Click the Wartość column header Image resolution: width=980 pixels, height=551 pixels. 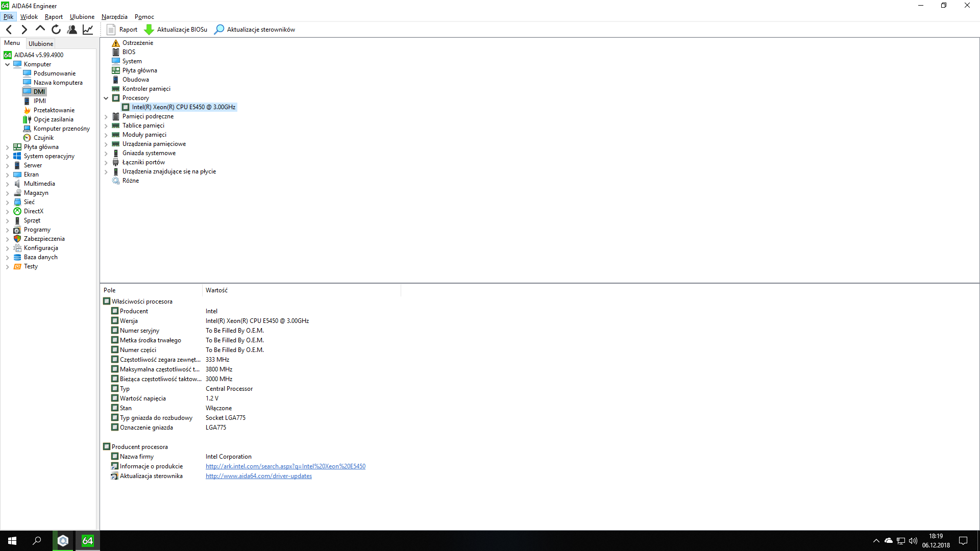click(302, 290)
